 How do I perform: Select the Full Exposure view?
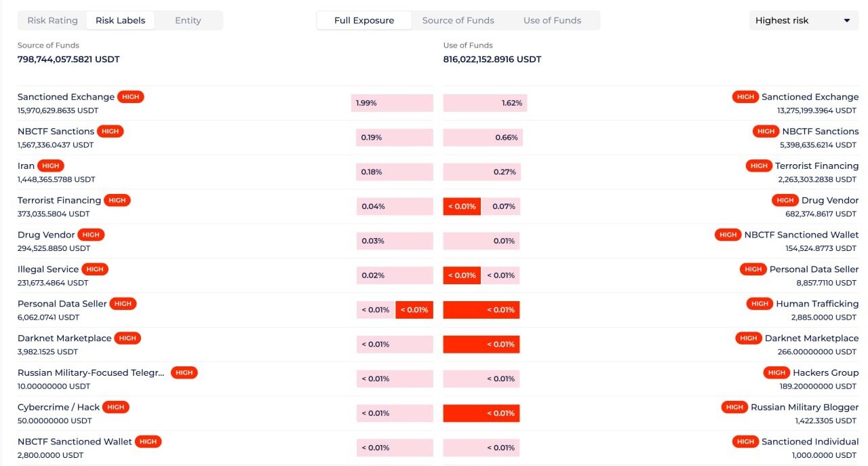coord(364,20)
